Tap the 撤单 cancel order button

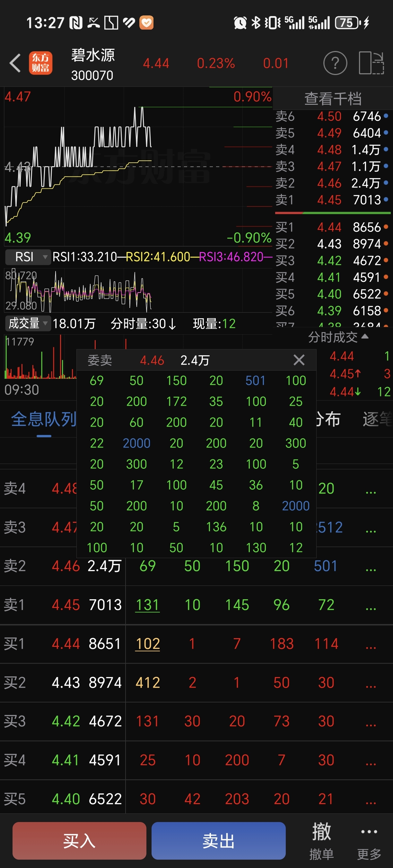pyautogui.click(x=321, y=841)
